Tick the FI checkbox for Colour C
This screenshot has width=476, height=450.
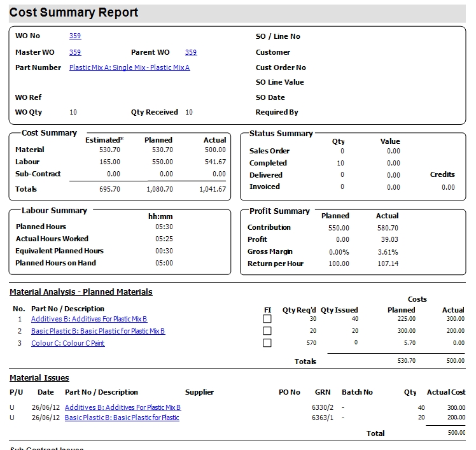[x=267, y=343]
